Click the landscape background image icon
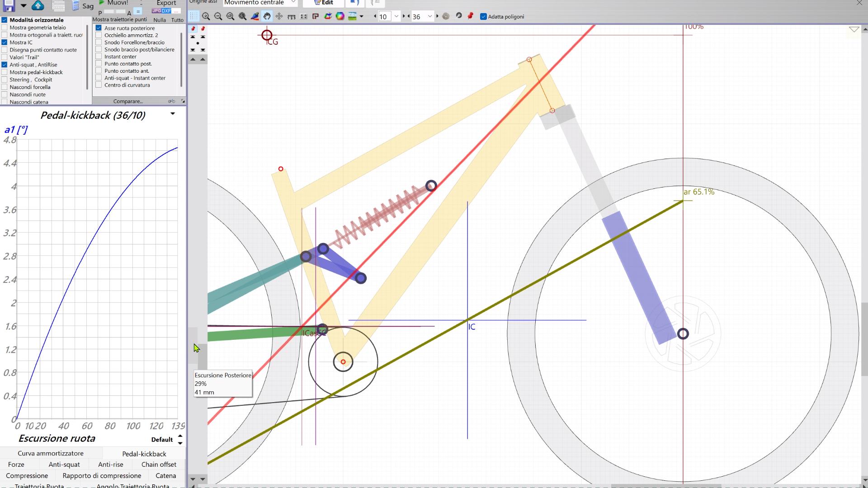 [x=352, y=16]
